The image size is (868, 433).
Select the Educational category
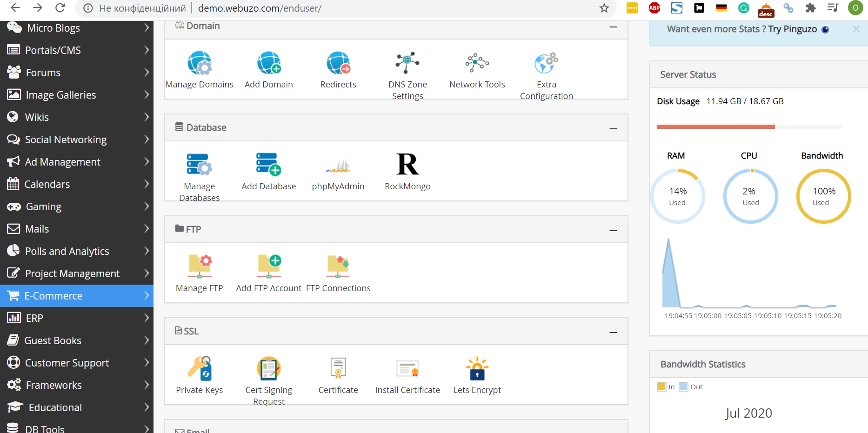coord(77,407)
